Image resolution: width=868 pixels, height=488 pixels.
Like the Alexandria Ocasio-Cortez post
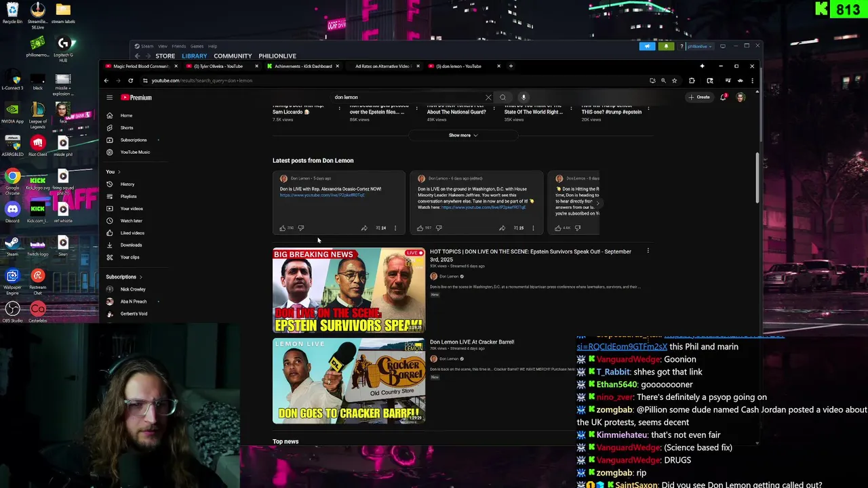point(283,228)
